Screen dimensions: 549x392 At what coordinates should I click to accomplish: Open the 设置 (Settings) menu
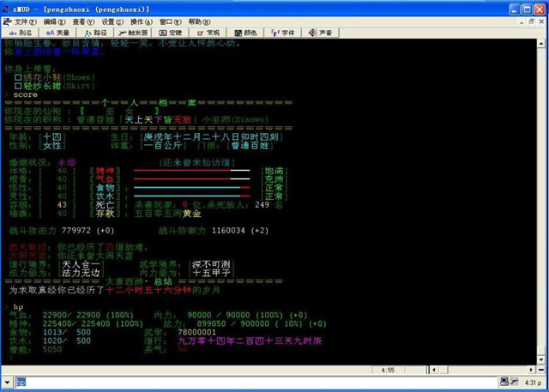(x=112, y=21)
